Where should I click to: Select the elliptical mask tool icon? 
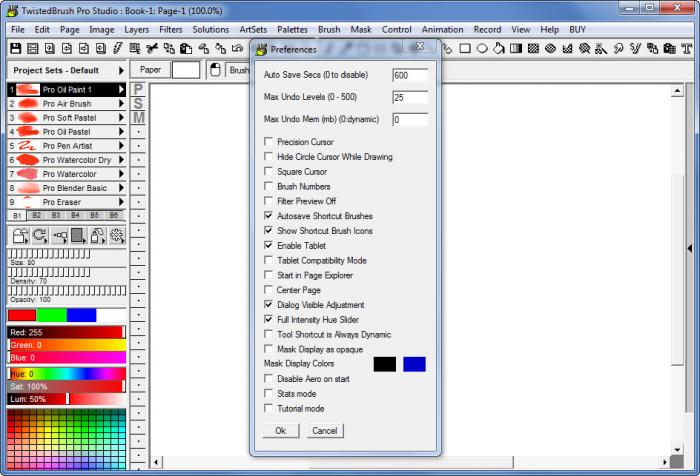tap(550, 48)
